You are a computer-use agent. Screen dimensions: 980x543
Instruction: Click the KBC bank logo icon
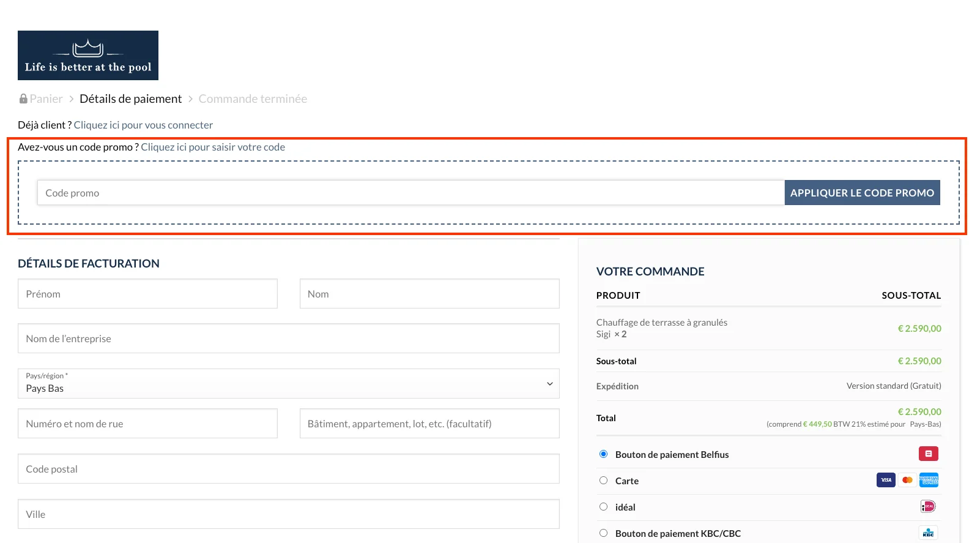(928, 533)
